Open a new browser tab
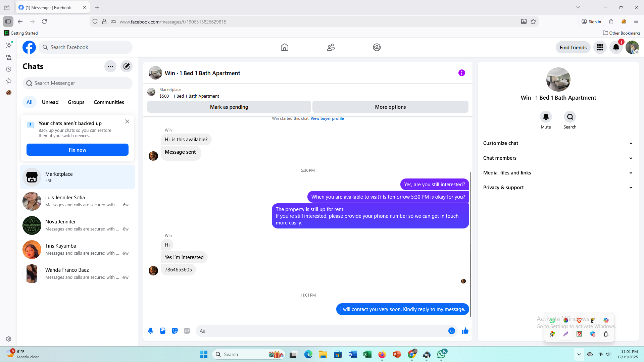Image resolution: width=644 pixels, height=362 pixels. pos(97,7)
